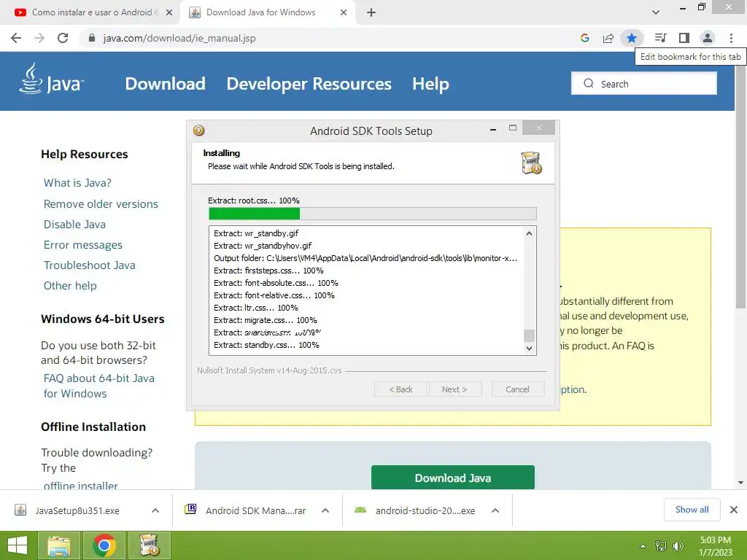
Task: Open the media control icon in toolbar
Action: [660, 38]
